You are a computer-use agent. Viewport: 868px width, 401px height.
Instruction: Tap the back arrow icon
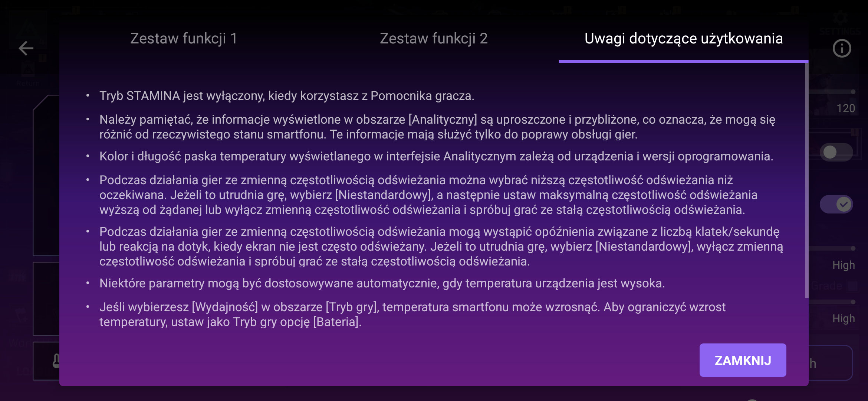[x=26, y=48]
